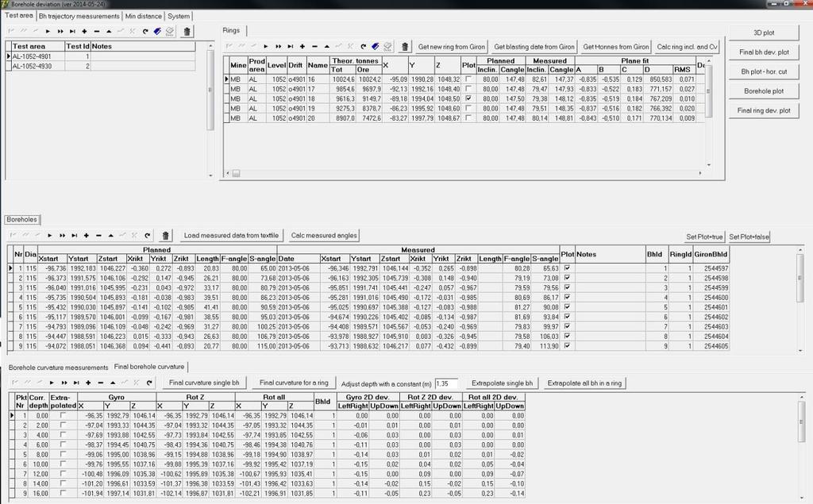Image resolution: width=813 pixels, height=504 pixels.
Task: Enable Plot checkbox for ring 16
Action: coord(468,79)
